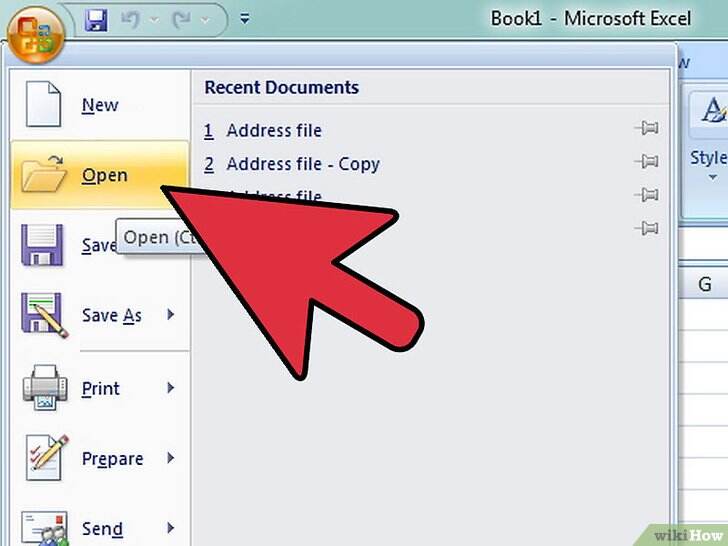Expand the Prepare submenu arrow

click(x=171, y=458)
